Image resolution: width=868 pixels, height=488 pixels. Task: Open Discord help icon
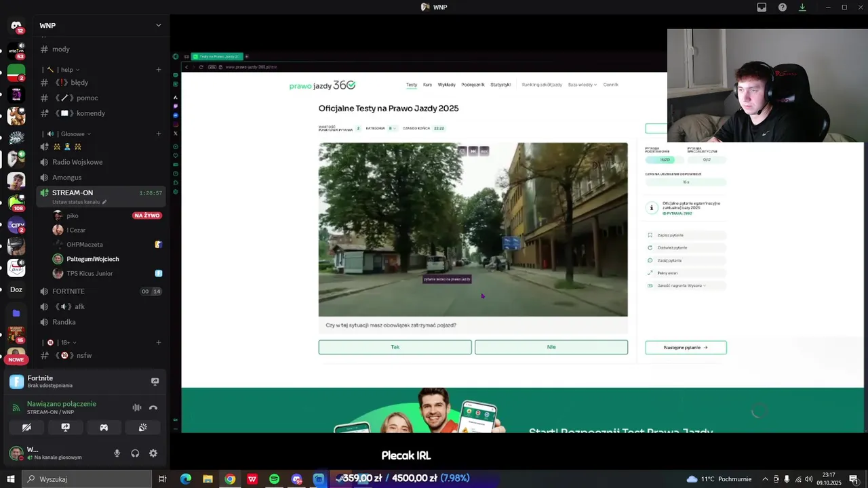pyautogui.click(x=782, y=7)
